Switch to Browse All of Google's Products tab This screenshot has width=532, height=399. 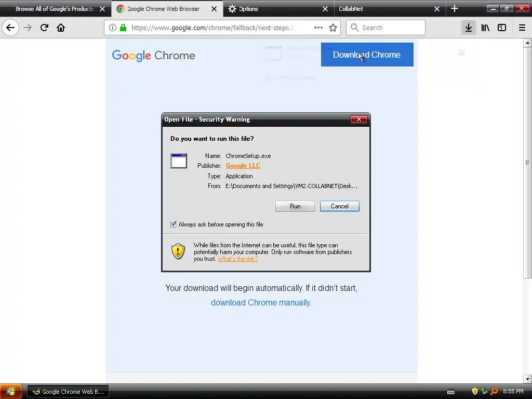click(x=54, y=9)
